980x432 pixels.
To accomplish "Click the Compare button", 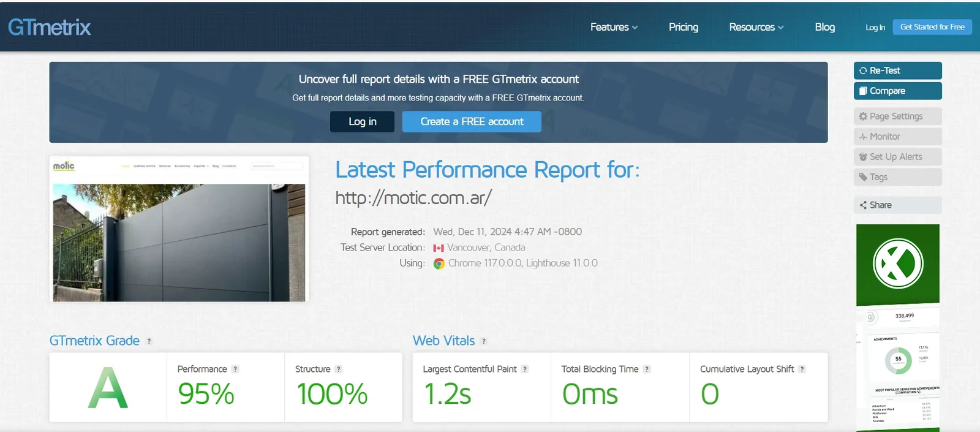I will (898, 91).
